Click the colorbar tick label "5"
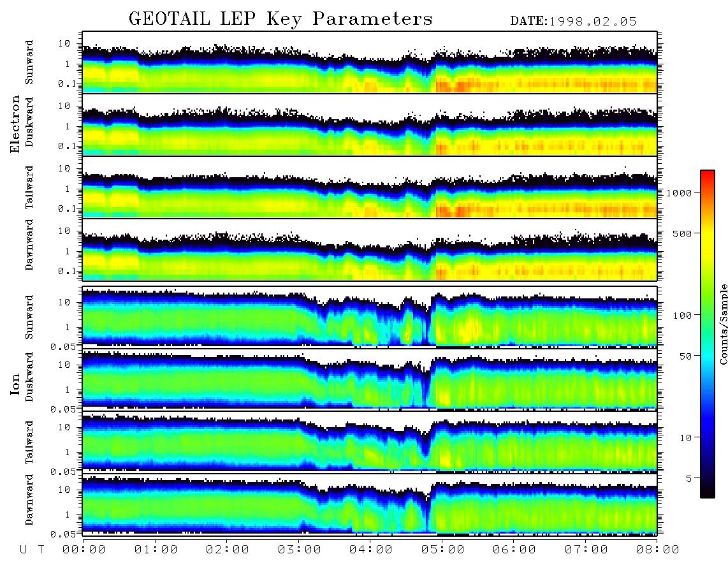This screenshot has width=728, height=561. click(x=689, y=479)
